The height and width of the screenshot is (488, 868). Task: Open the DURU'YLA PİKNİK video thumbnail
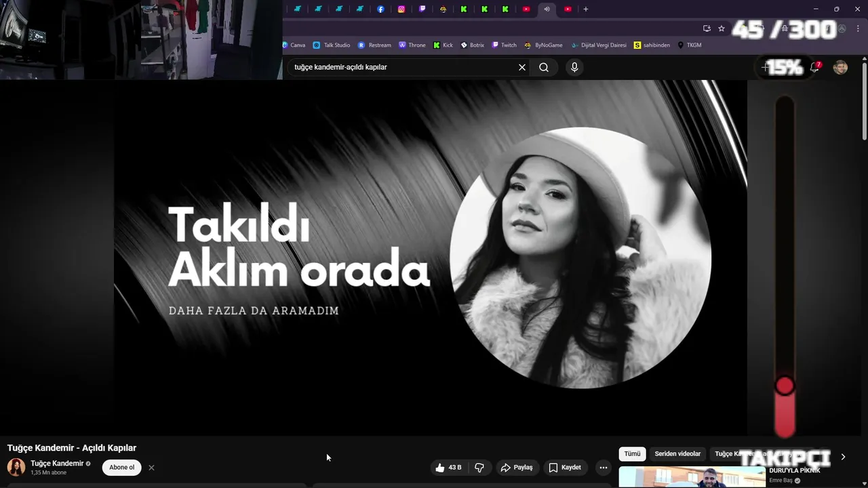point(692,477)
